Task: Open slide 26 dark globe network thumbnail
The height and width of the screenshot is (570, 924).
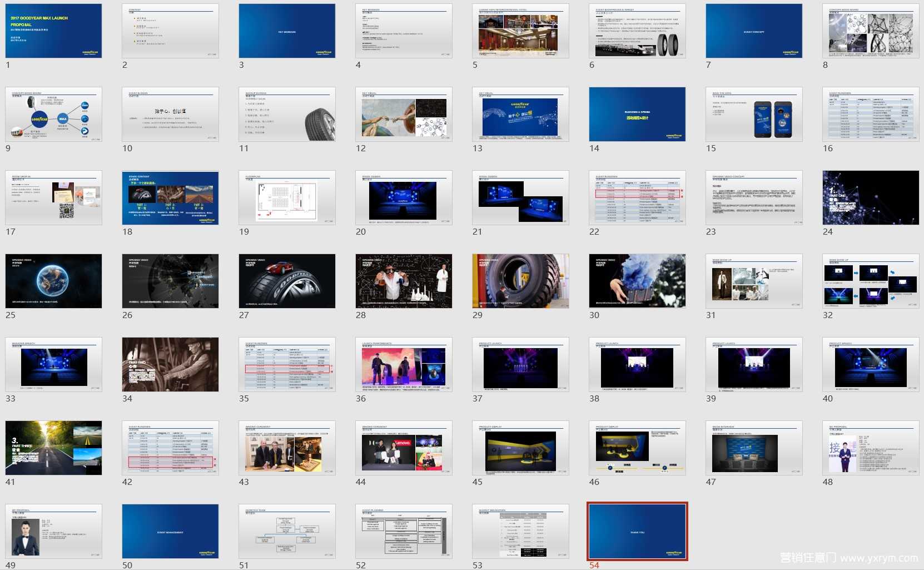Action: click(170, 281)
